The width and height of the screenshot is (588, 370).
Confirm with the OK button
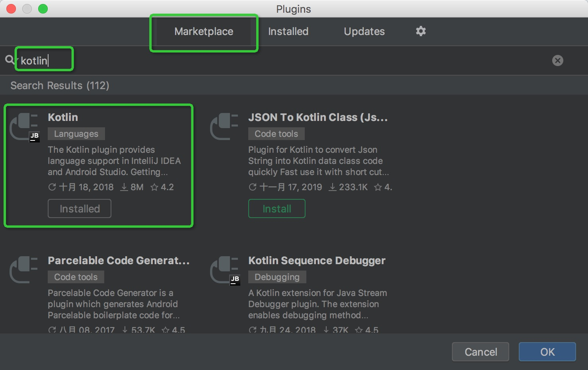tap(547, 352)
